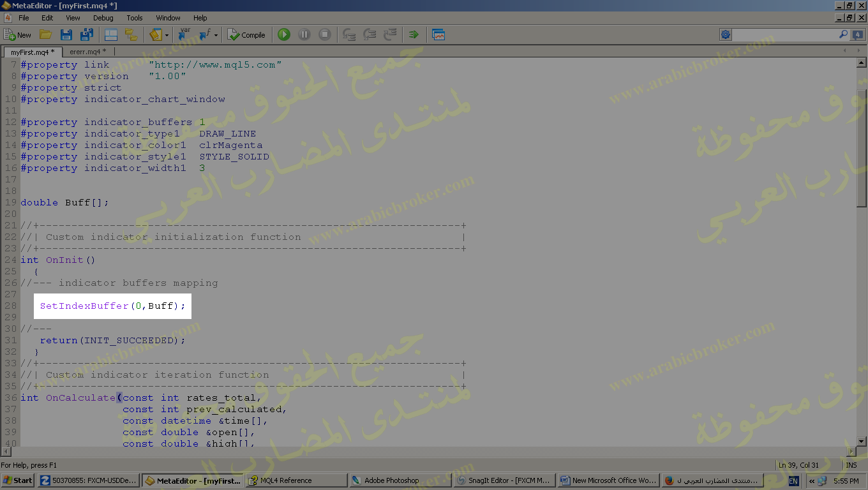The image size is (868, 490).
Task: Click the 'return(INIT_SUCCEEDED);' line
Action: pos(112,340)
